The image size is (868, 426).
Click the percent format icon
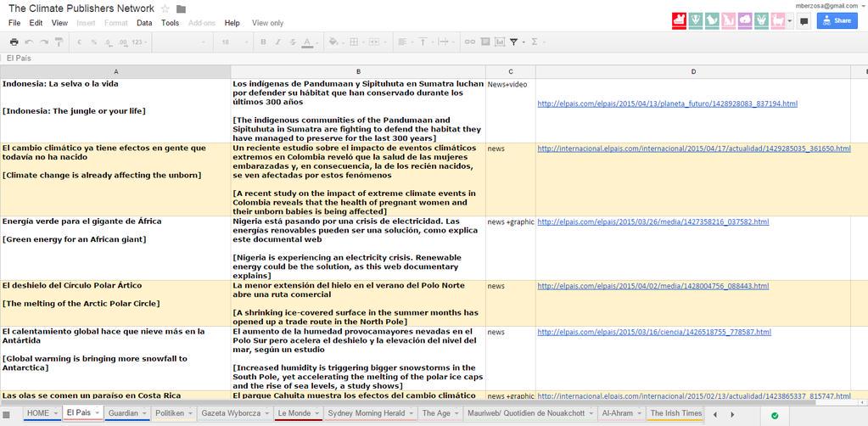93,42
